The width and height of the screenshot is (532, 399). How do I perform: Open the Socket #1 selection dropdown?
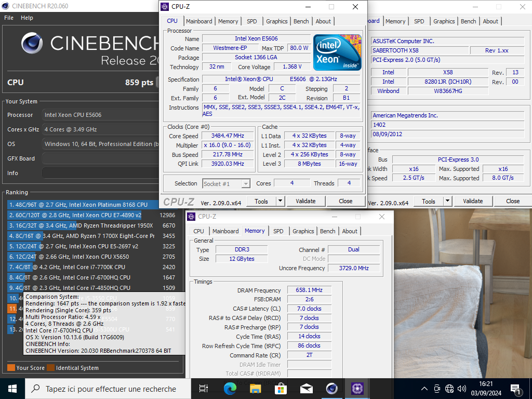point(227,183)
